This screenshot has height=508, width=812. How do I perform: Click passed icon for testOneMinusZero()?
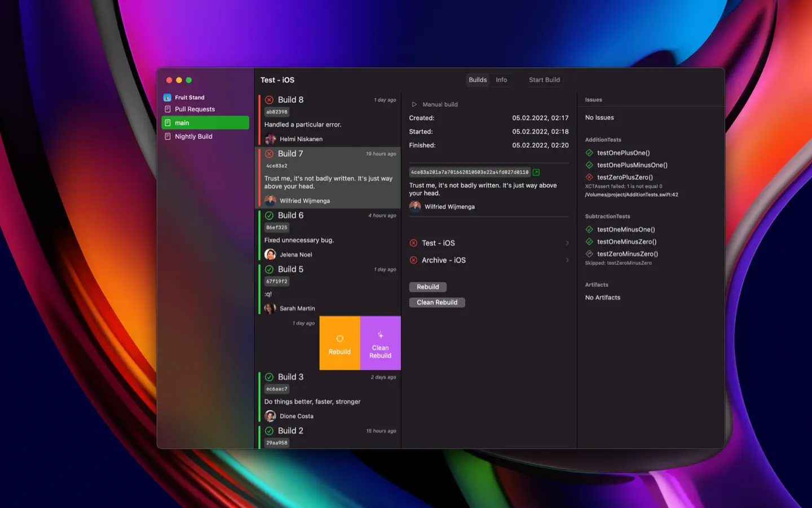[x=589, y=242]
